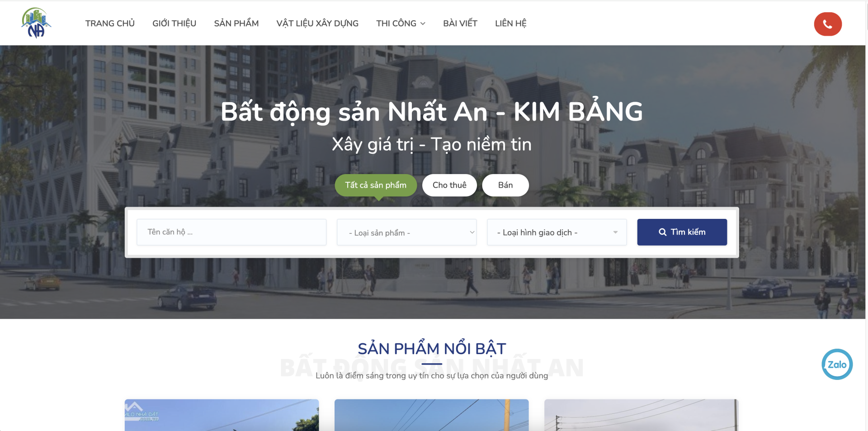
Task: Open the Loại sản phẩm dropdown
Action: click(406, 232)
